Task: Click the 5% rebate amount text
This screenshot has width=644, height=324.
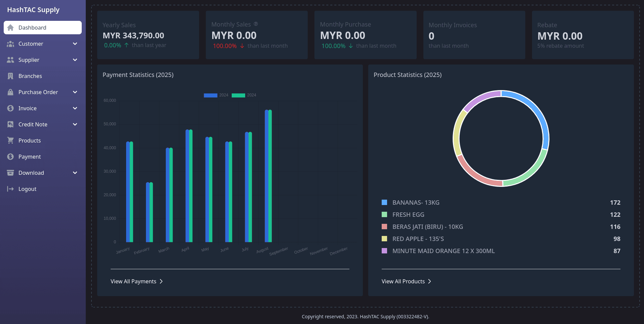Action: click(561, 46)
